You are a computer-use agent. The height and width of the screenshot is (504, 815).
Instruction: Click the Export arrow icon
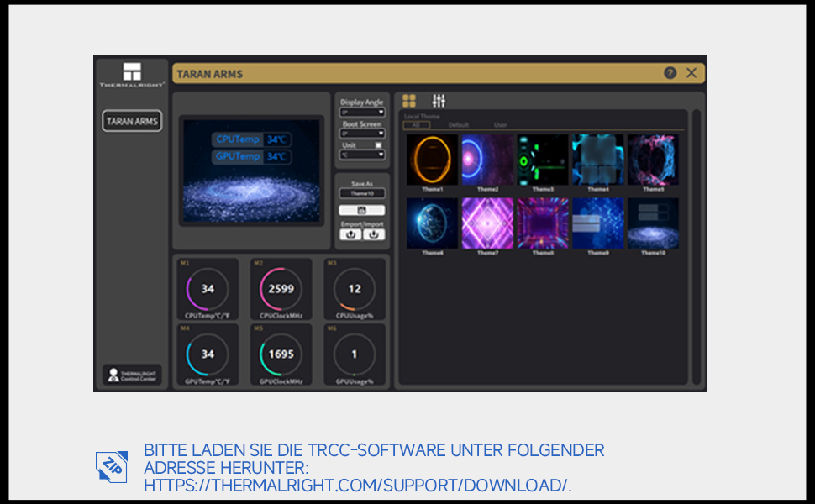[350, 234]
